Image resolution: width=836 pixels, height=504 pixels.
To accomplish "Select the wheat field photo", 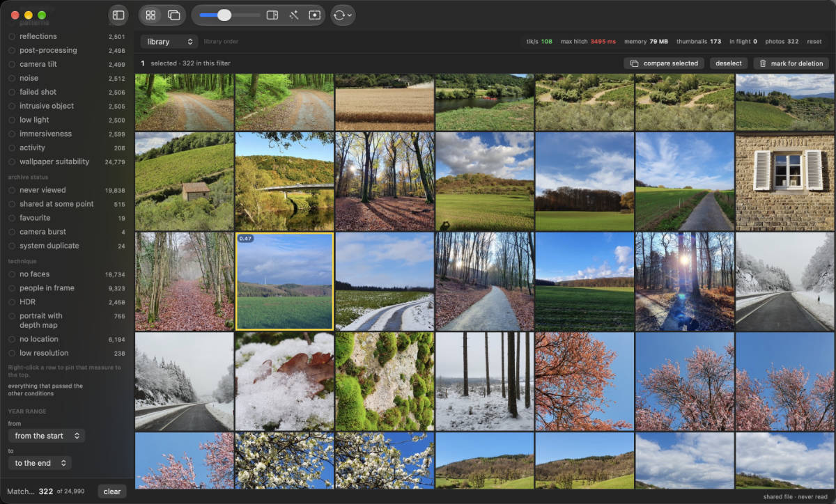I will (385, 102).
